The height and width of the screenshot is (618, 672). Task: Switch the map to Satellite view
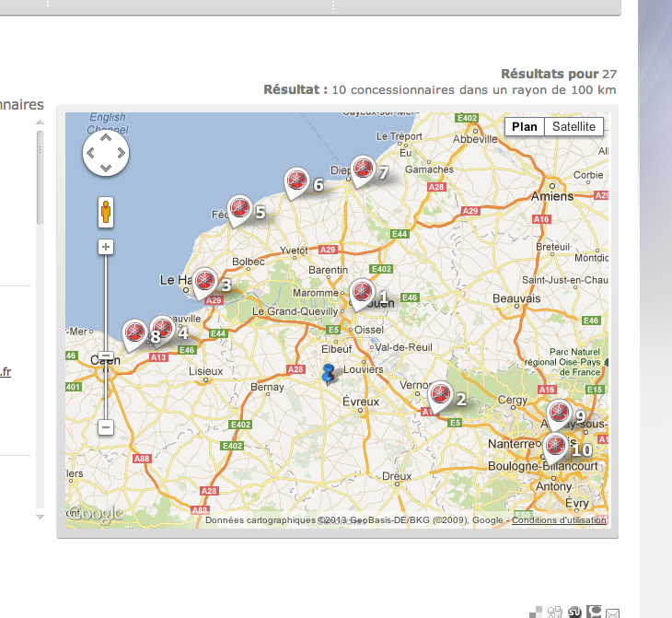[x=574, y=127]
